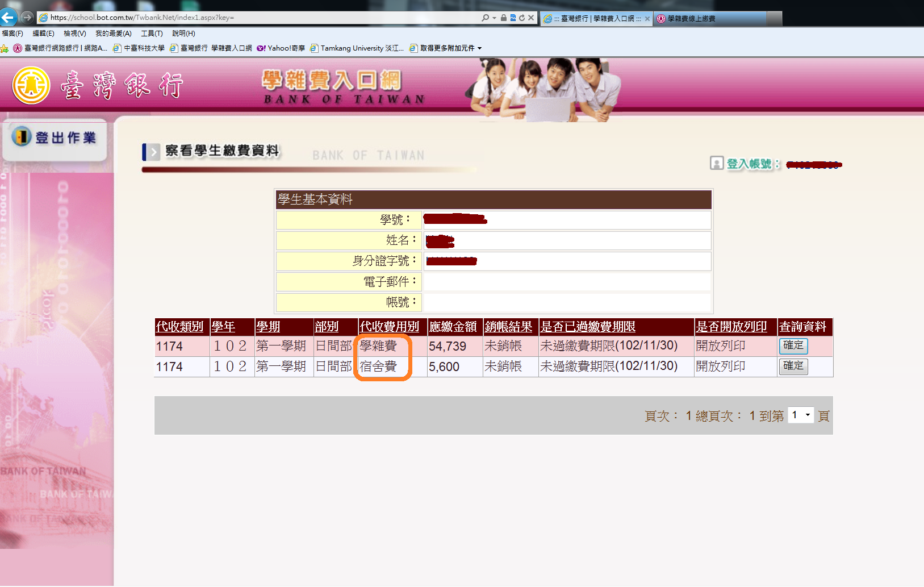Open page number dropdown in pager
Image resolution: width=924 pixels, height=587 pixels.
pos(801,415)
